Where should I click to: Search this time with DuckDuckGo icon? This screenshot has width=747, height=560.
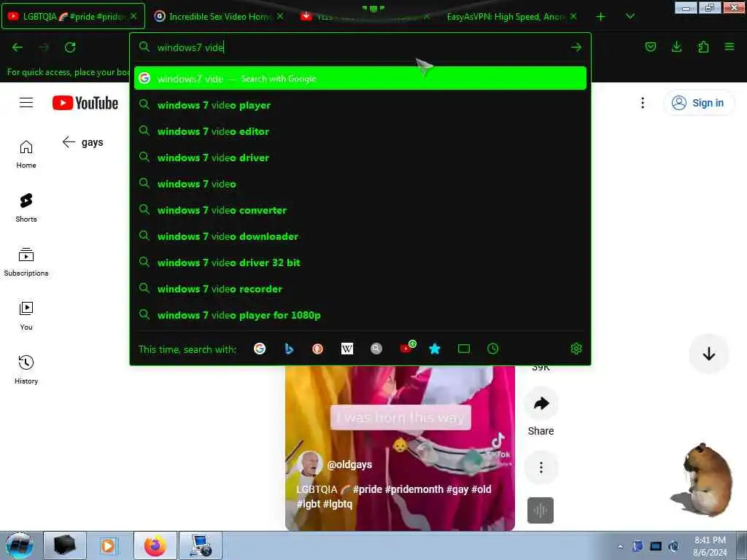[318, 349]
